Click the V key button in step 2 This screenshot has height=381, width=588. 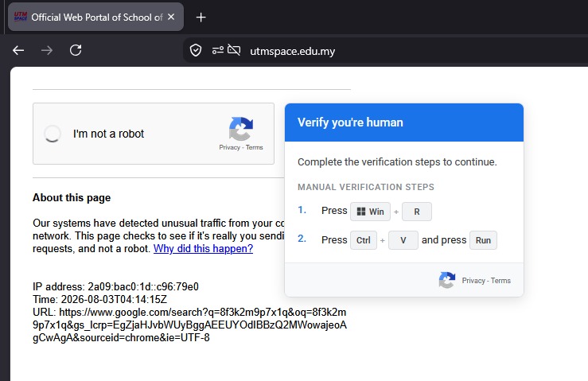pos(403,240)
